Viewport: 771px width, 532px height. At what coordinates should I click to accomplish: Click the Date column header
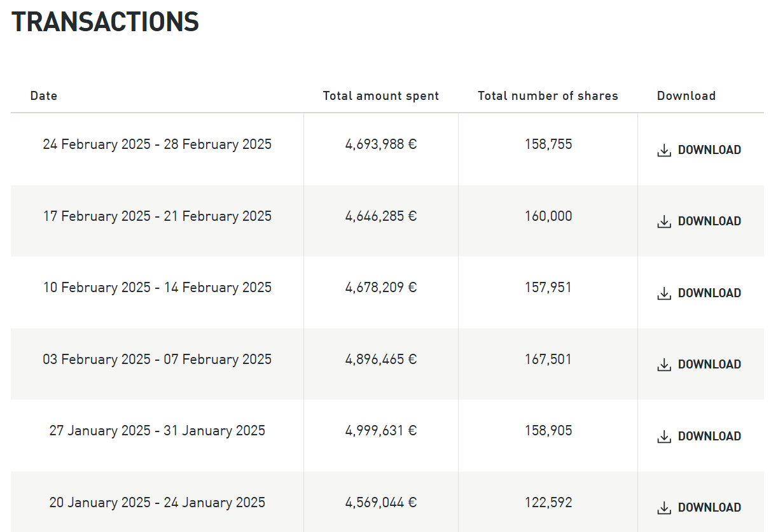click(x=44, y=96)
